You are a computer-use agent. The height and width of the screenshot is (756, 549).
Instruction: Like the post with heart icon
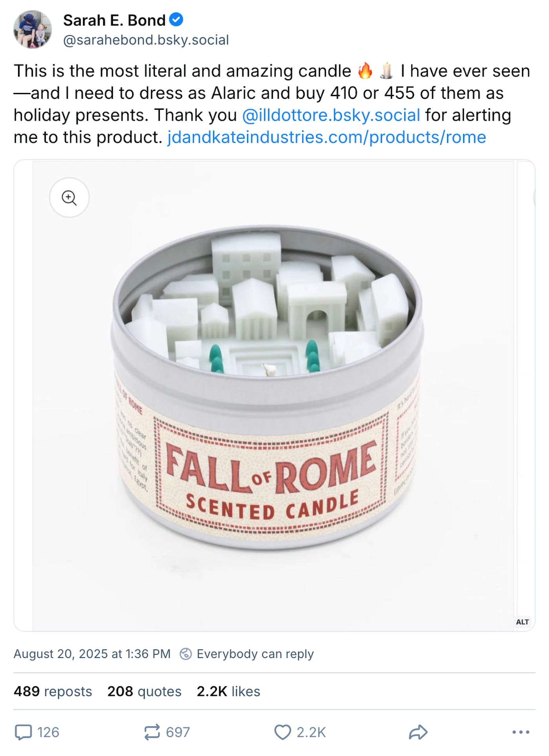[282, 732]
